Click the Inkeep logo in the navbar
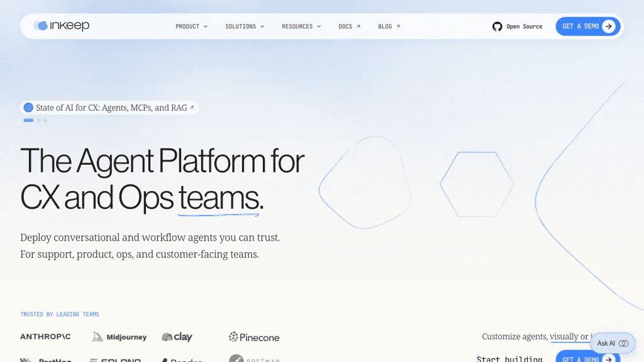 point(61,26)
